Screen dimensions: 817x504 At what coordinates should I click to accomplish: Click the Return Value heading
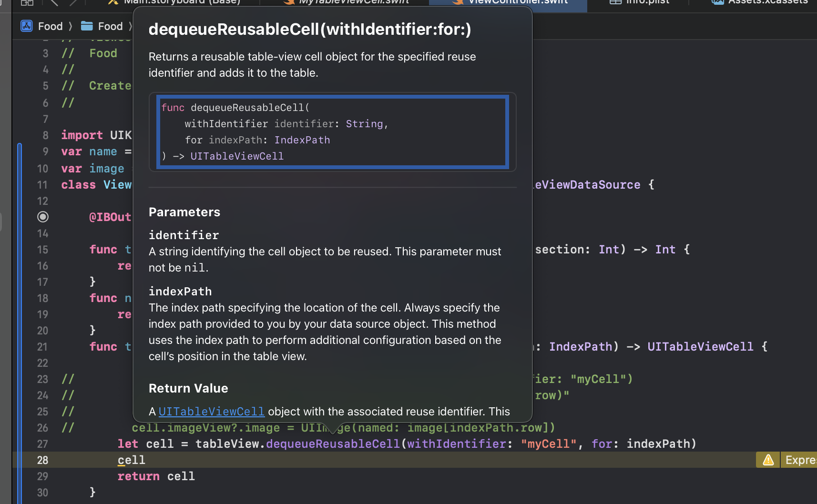(188, 388)
